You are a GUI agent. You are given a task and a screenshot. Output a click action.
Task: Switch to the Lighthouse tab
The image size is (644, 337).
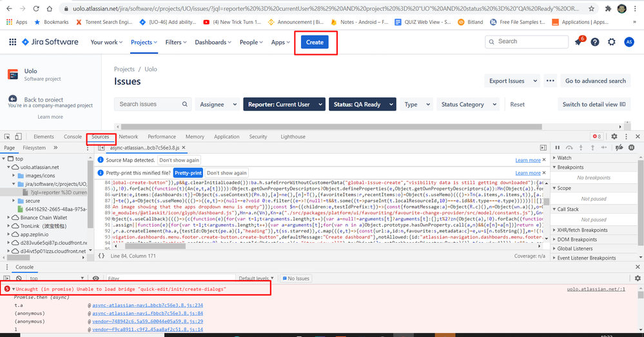pyautogui.click(x=293, y=137)
